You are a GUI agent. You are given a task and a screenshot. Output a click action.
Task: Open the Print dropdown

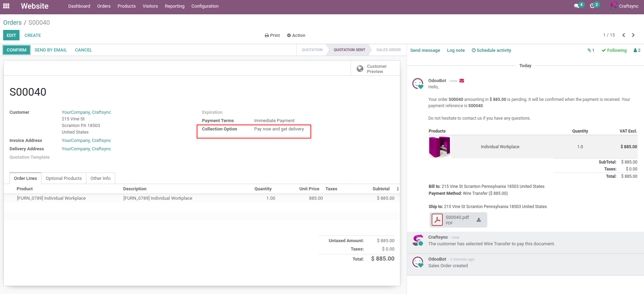click(x=272, y=35)
